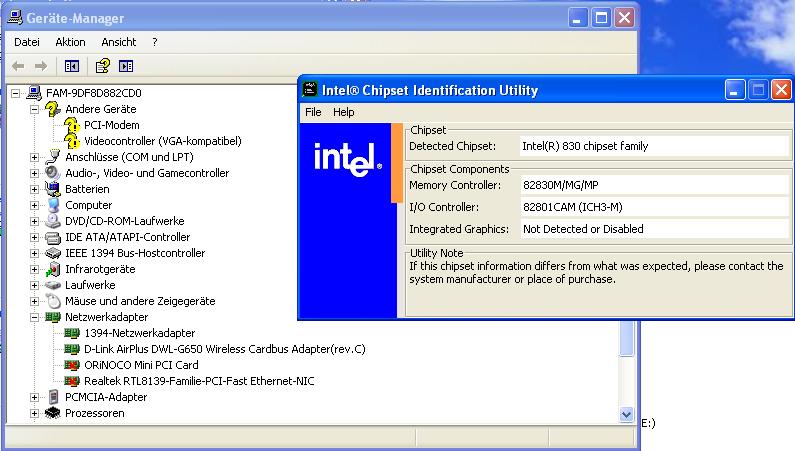The image size is (795, 451).
Task: Open the File menu in Intel utility
Action: tap(313, 112)
